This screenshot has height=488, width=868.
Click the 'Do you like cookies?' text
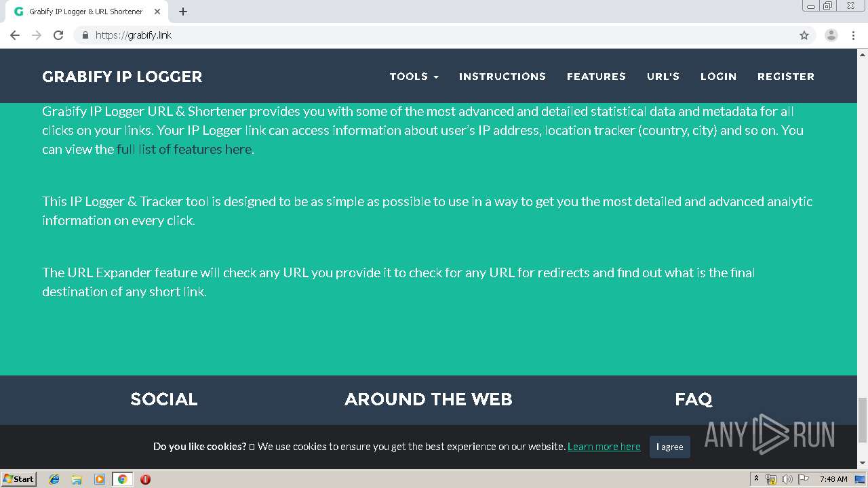click(x=199, y=447)
